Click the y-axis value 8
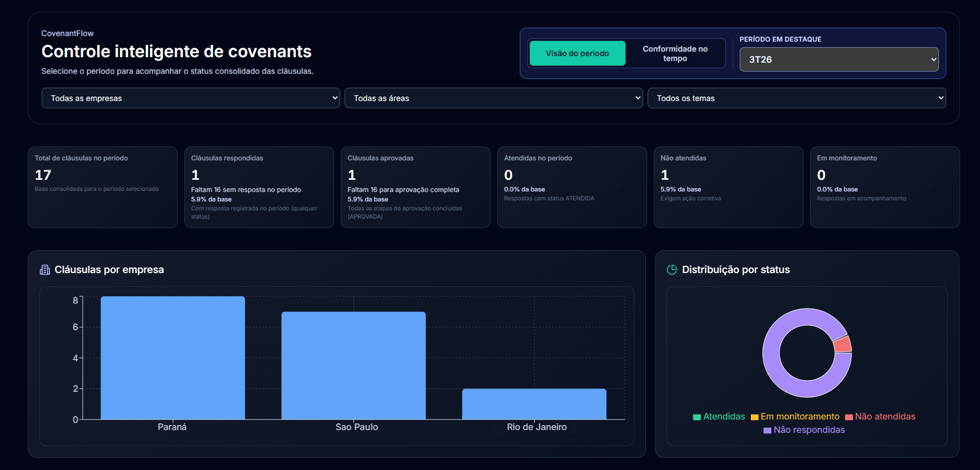The height and width of the screenshot is (470, 980). click(x=75, y=301)
